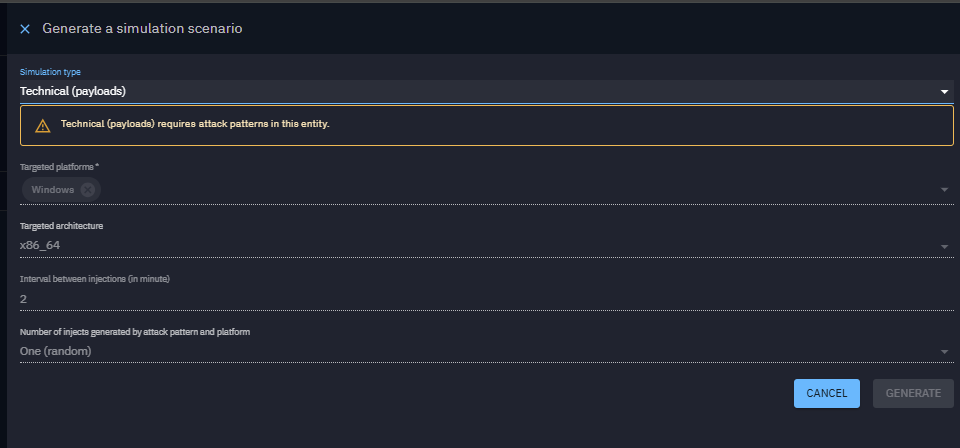The width and height of the screenshot is (960, 448).
Task: Click the Windows platform chip
Action: (x=52, y=189)
